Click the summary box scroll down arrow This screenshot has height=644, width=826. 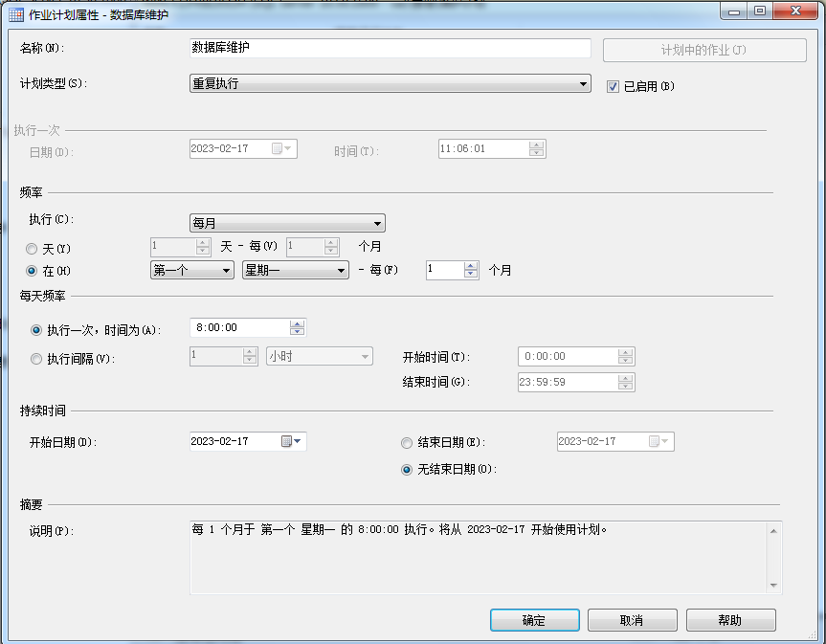tap(773, 585)
